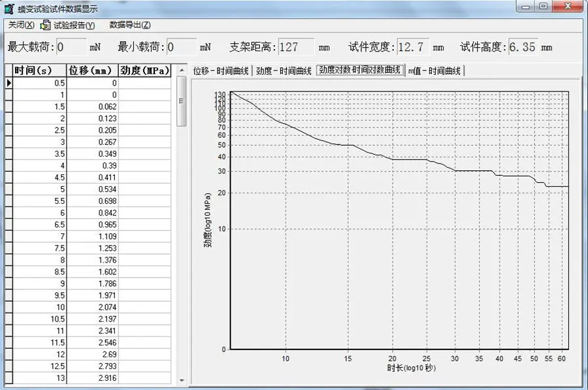The width and height of the screenshot is (588, 390).
Task: Click the 最大载荷 input field
Action: coord(71,47)
